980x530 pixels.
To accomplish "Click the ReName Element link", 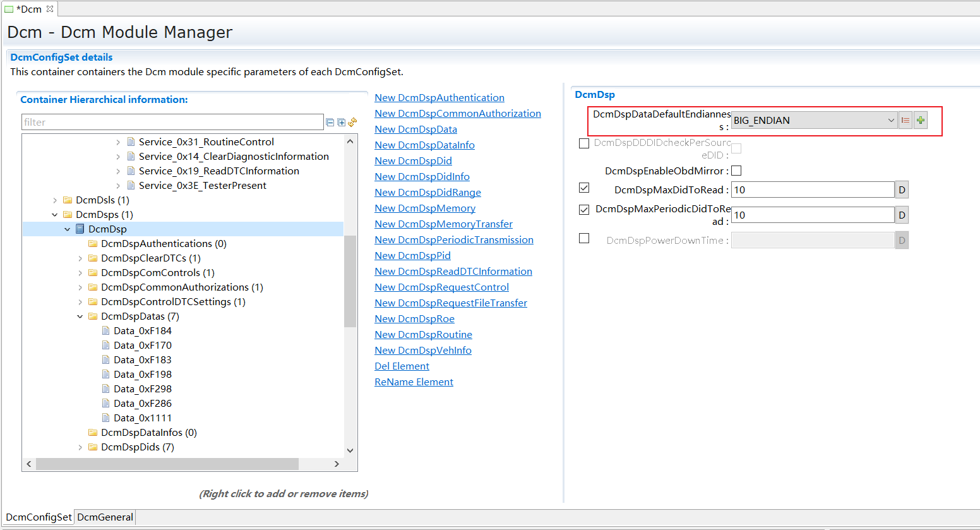I will 414,382.
